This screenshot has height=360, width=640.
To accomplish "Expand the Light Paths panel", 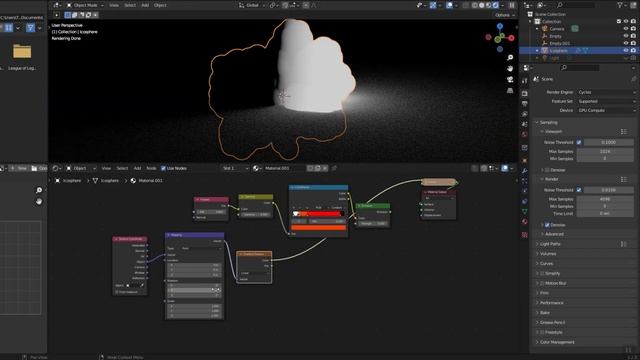I will [550, 244].
